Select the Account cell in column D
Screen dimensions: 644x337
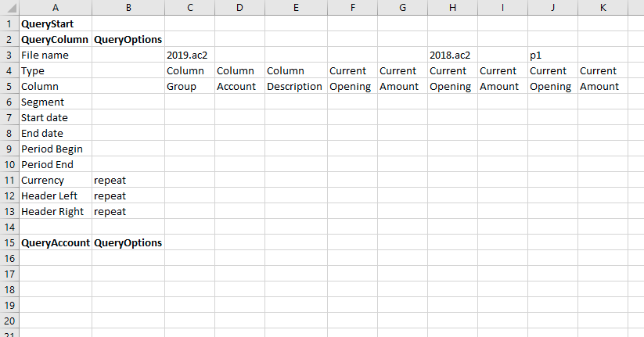(239, 87)
